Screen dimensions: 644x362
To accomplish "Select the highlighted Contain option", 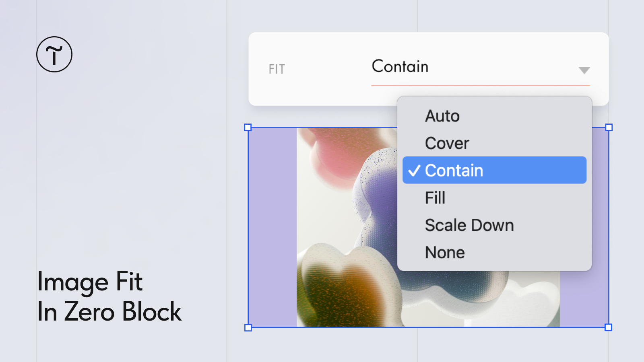I will coord(494,170).
